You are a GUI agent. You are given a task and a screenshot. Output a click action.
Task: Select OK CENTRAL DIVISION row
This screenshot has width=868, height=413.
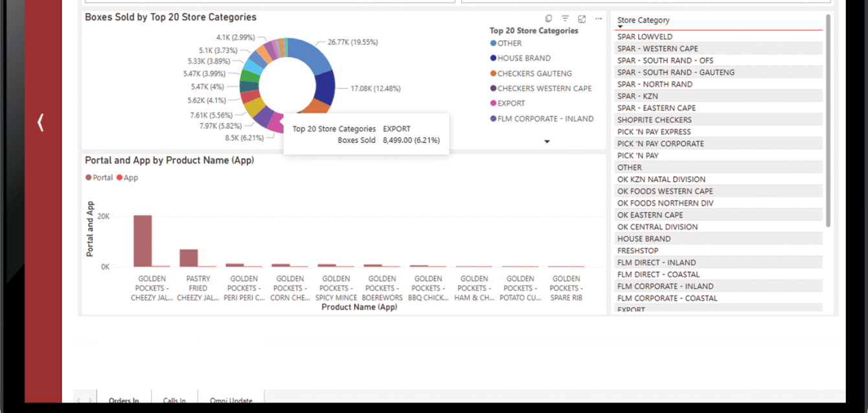pos(718,227)
